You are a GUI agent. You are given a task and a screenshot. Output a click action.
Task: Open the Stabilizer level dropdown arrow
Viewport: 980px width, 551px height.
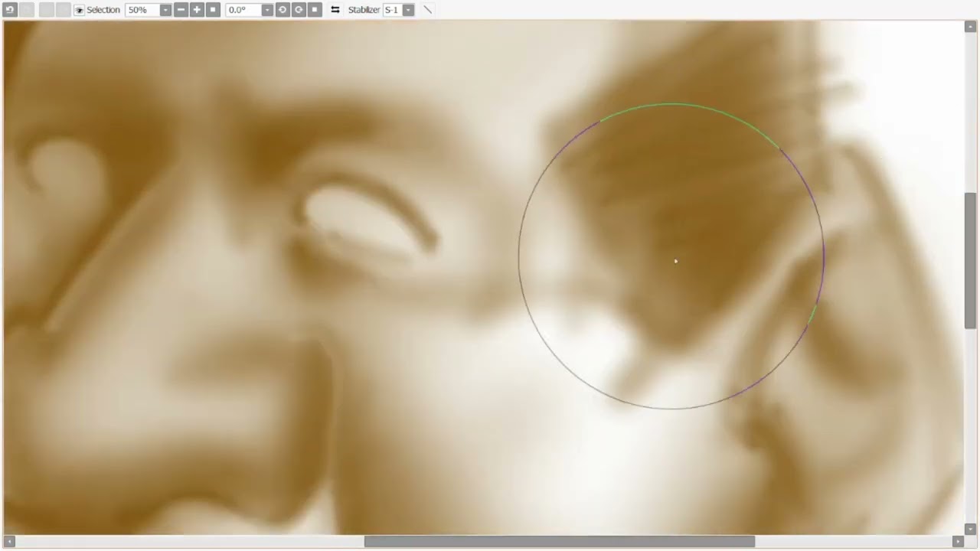pyautogui.click(x=408, y=10)
